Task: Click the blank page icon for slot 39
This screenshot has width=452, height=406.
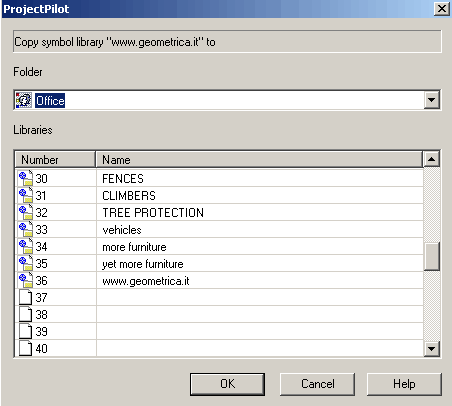Action: click(x=25, y=331)
